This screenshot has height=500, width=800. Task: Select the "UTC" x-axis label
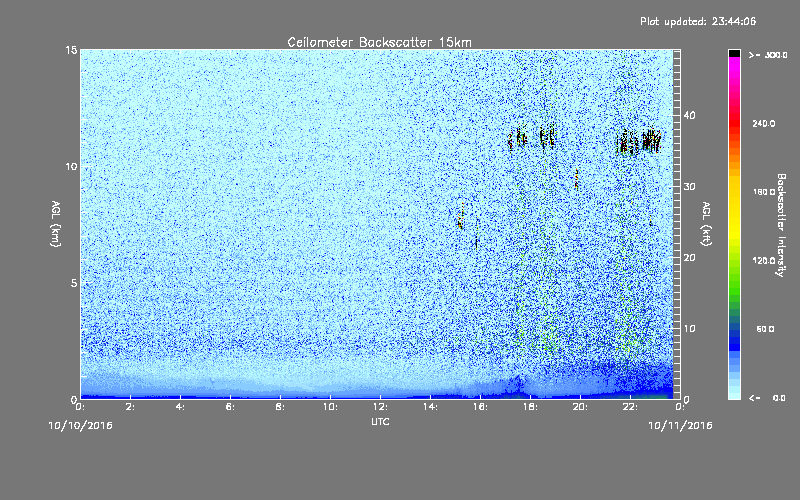(380, 421)
